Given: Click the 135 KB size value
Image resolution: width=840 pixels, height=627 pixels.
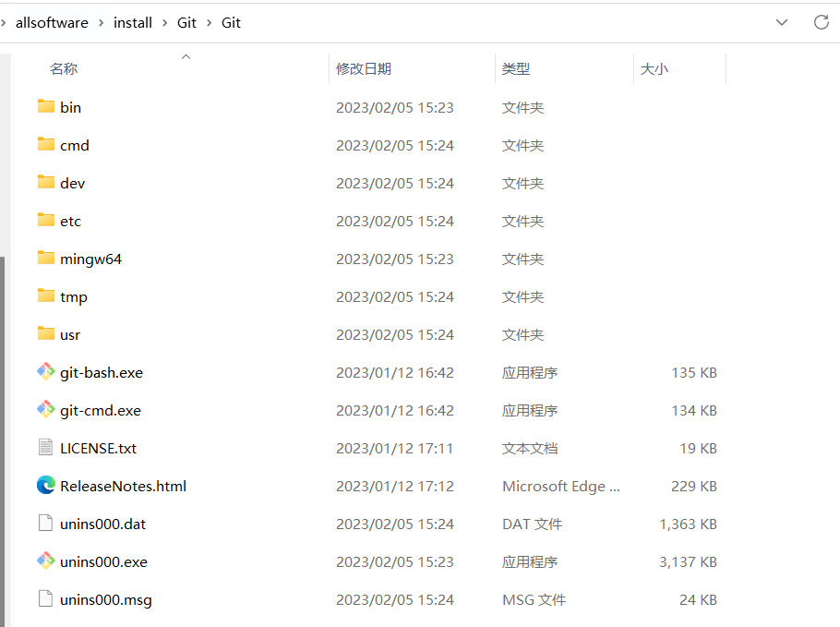Looking at the screenshot, I should pos(694,373).
